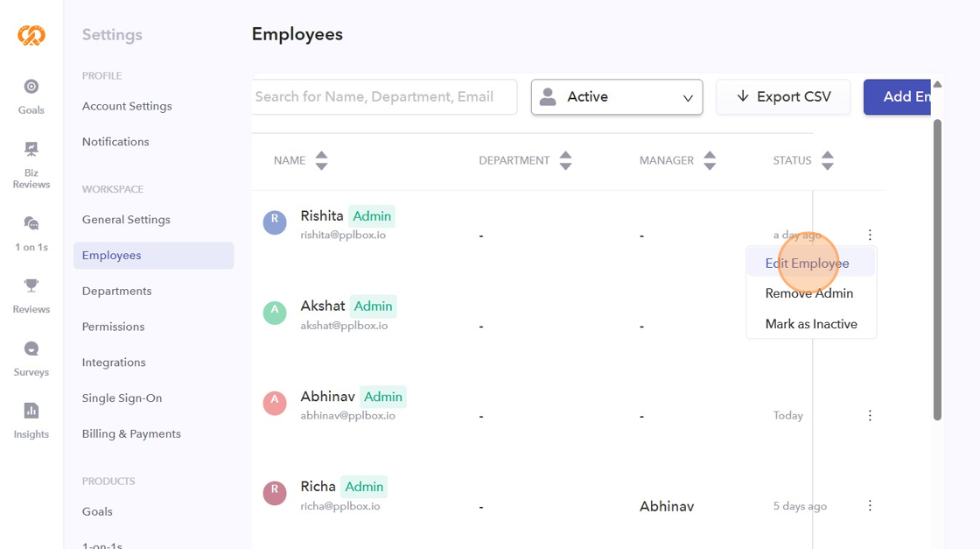
Task: Click the vertical scrollbar of the employee list
Action: pos(937,270)
